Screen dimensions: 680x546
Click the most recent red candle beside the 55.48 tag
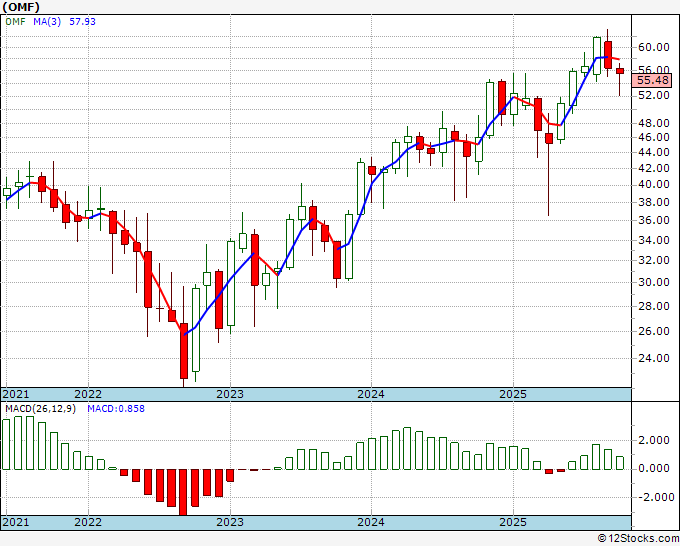(x=620, y=71)
